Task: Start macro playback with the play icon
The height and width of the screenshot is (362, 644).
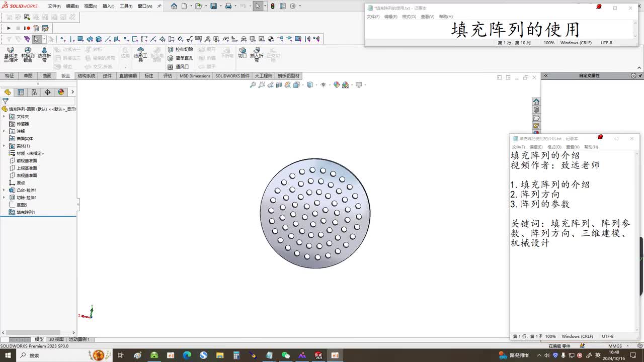Action: coord(9,28)
